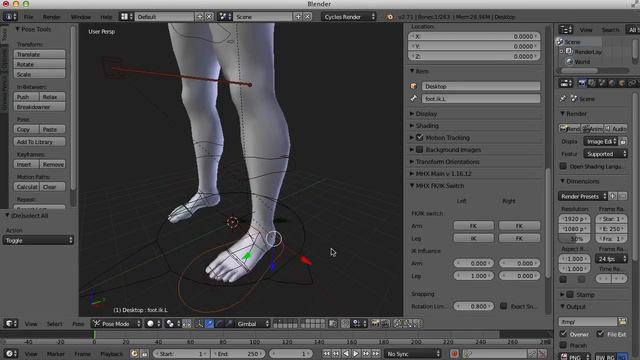Expand the Transform Orientations panel
This screenshot has height=360, width=640.
pos(447,162)
